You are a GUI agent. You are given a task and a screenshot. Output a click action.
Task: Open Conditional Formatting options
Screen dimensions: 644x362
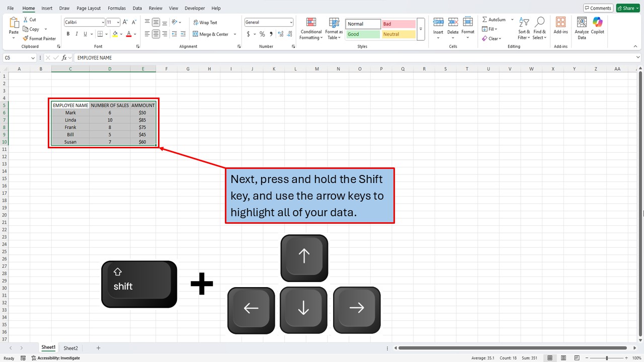(310, 29)
